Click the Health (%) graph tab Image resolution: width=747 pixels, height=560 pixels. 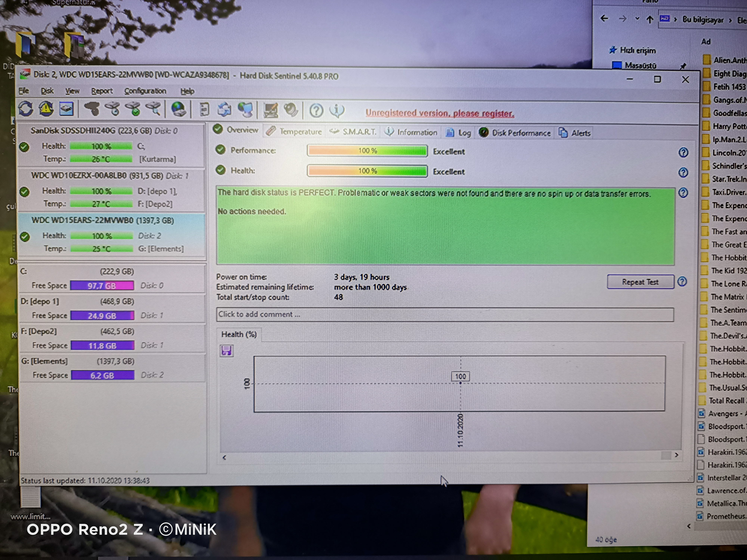tap(239, 334)
